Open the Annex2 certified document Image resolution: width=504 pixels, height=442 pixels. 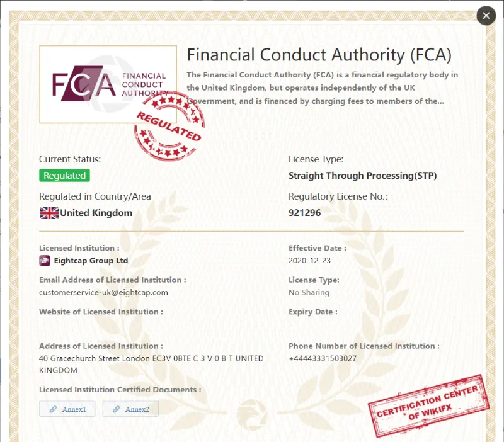pyautogui.click(x=130, y=409)
